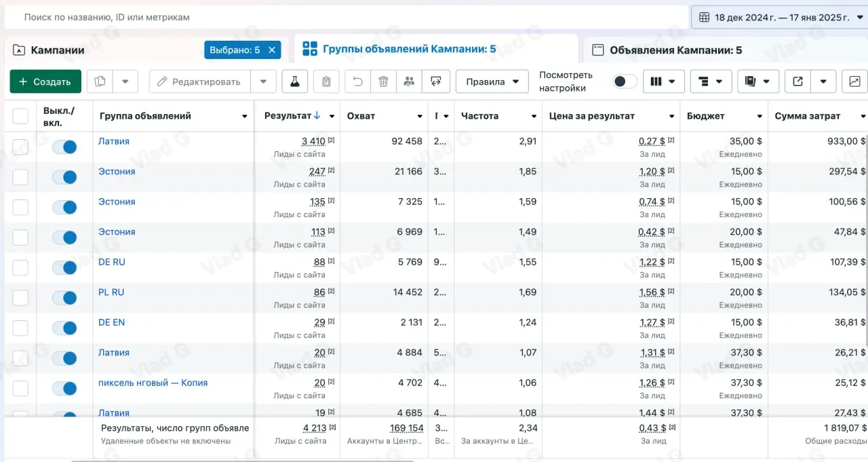Screen dimensions: 868x462
Task: Expand the columns layout dropdown
Action: point(663,81)
